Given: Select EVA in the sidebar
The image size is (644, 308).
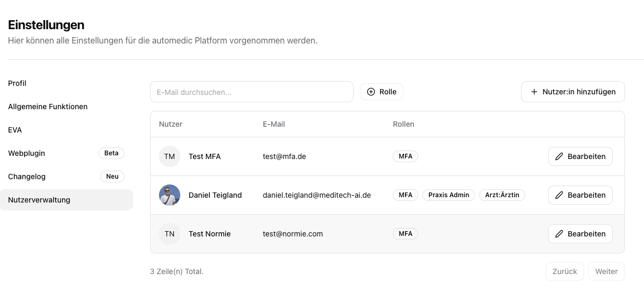Looking at the screenshot, I should point(15,130).
